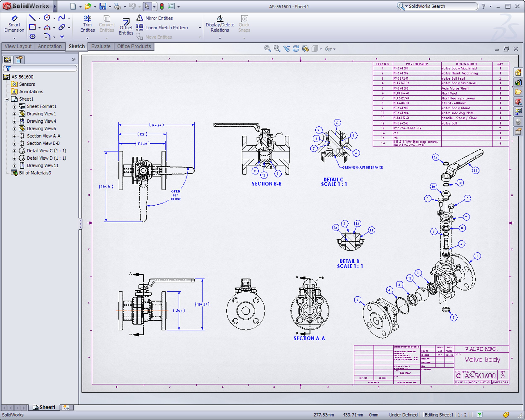525x420 pixels.
Task: Click the Sheet1 tab at bottom
Action: [44, 407]
